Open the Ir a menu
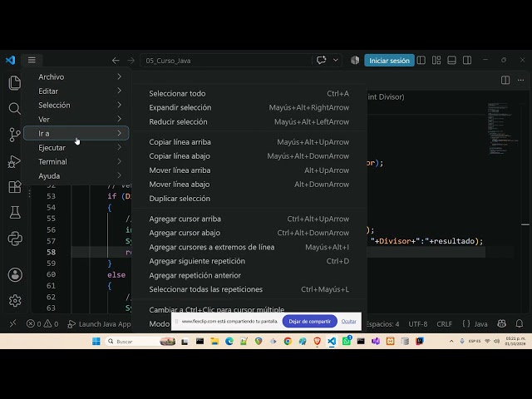This screenshot has width=532, height=399. click(76, 133)
